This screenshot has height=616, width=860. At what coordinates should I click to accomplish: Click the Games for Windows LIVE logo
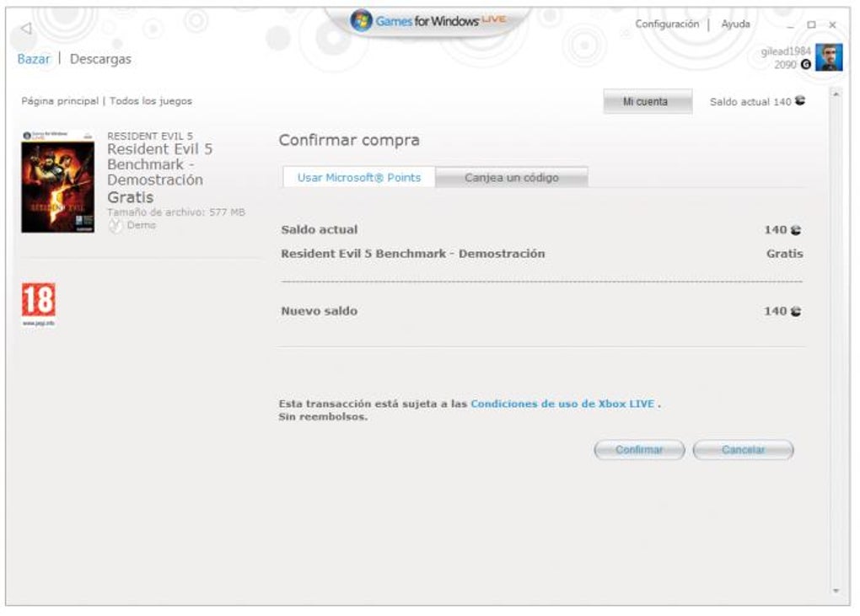coord(427,21)
